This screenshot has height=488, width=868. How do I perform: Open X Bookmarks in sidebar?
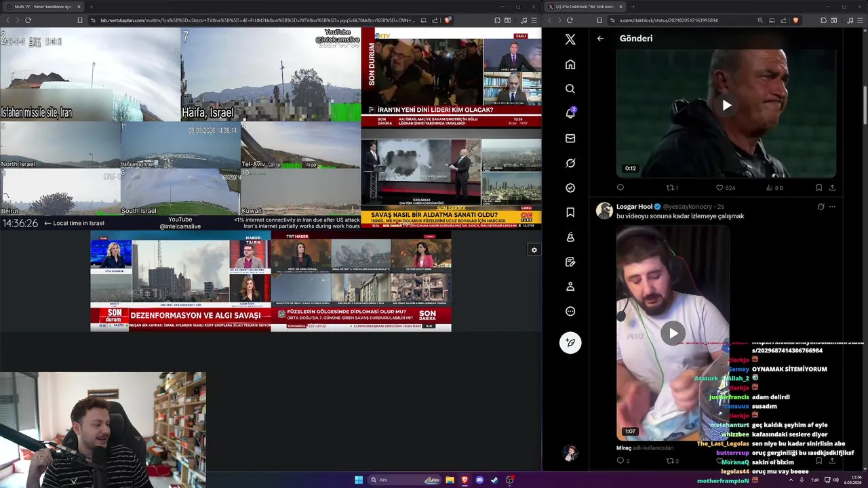(570, 212)
